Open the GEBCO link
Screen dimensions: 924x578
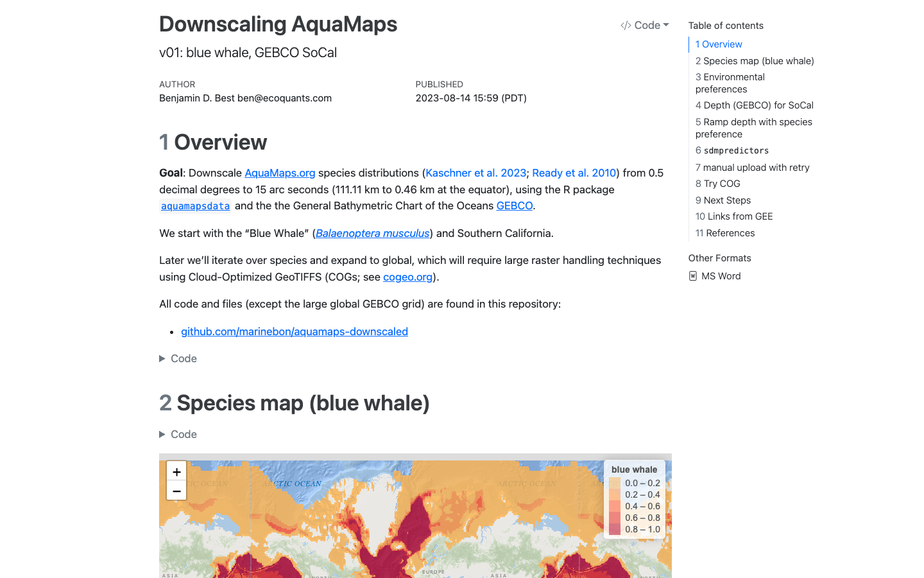pyautogui.click(x=515, y=206)
